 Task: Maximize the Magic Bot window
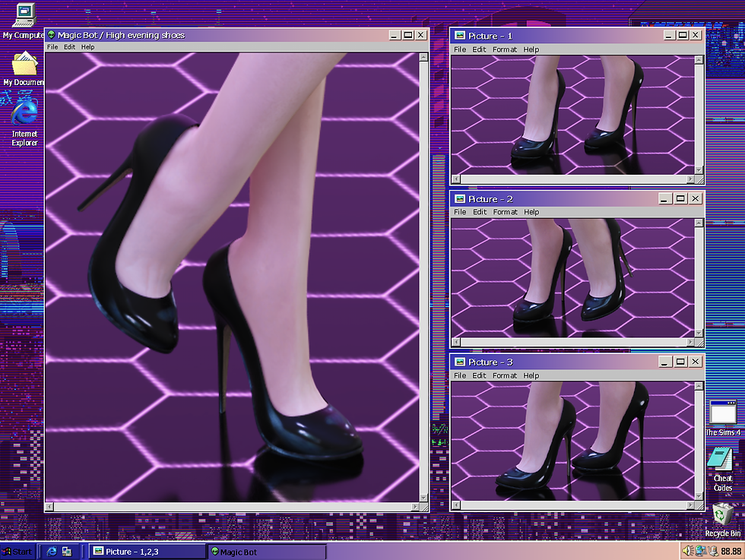(407, 35)
